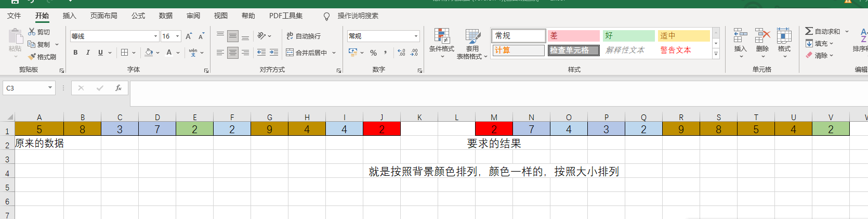
Task: Open the 文件 (File) tab
Action: point(14,16)
